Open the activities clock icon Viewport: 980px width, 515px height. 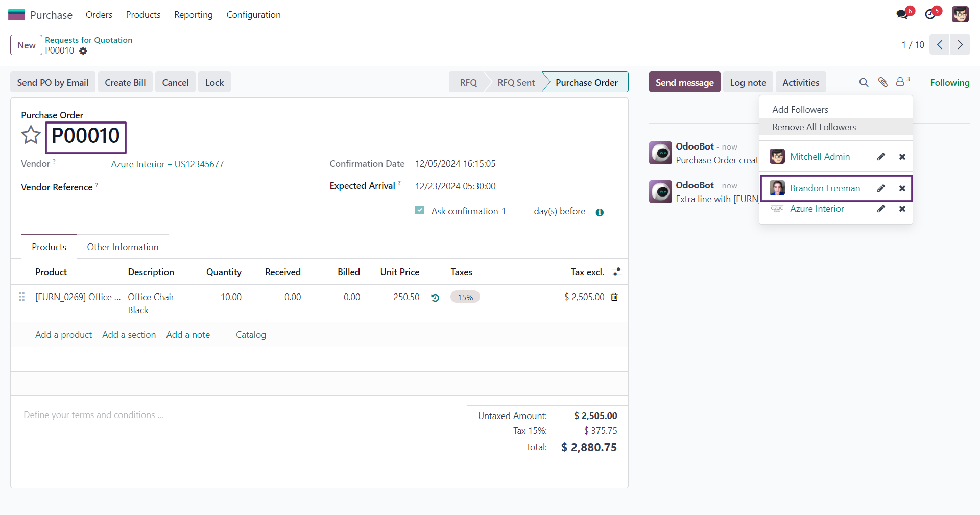[930, 14]
